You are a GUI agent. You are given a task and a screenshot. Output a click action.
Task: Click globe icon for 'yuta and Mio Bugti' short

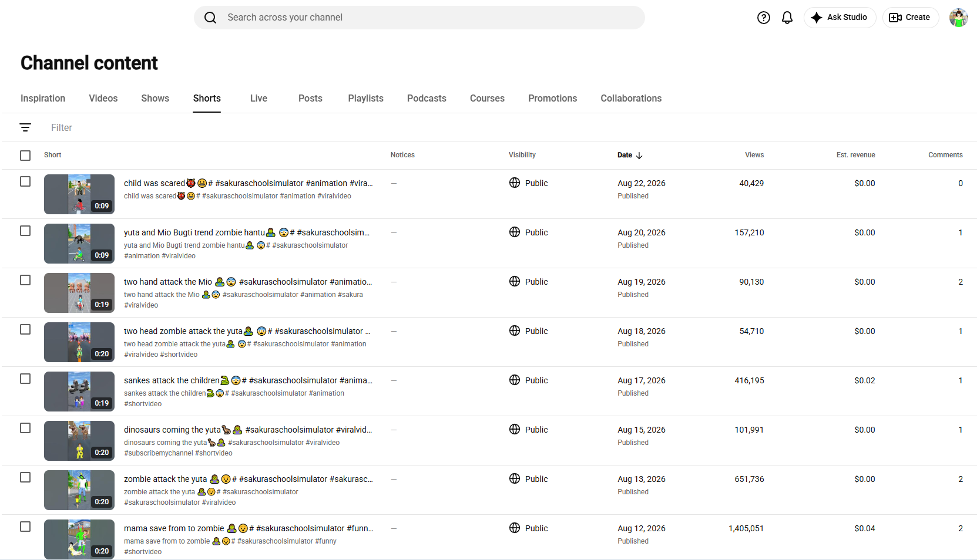click(x=515, y=232)
